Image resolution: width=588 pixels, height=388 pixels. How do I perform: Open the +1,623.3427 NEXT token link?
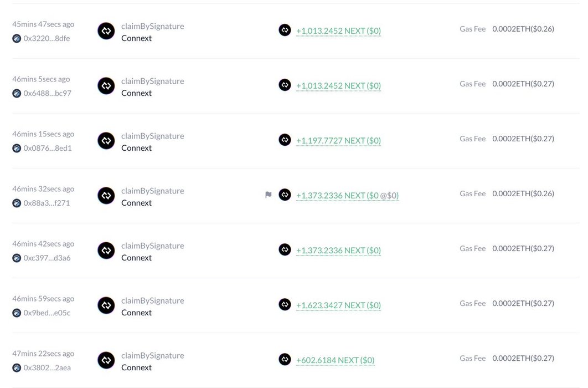click(x=338, y=305)
